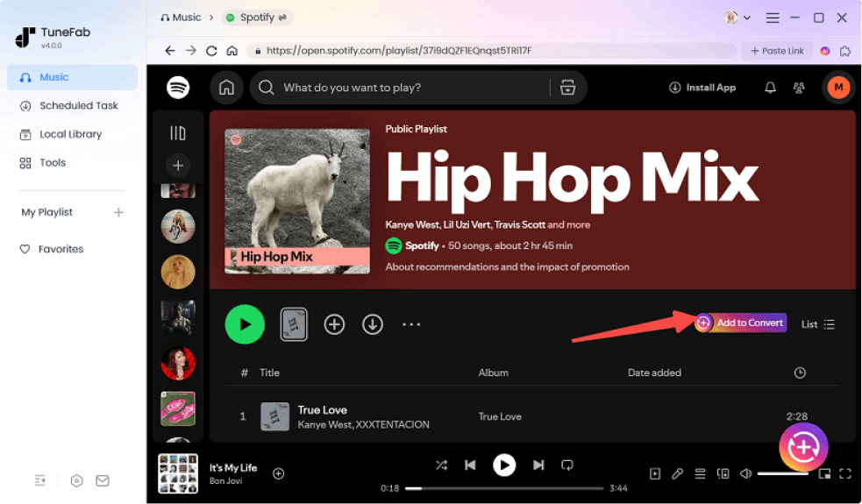Click the purple round icon beside Paste Link
This screenshot has width=862, height=504.
(825, 51)
